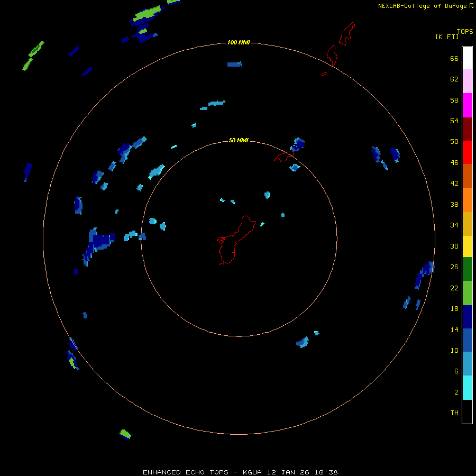476x476 pixels.
Task: Select the yellow legend swatch
Action: click(x=467, y=246)
